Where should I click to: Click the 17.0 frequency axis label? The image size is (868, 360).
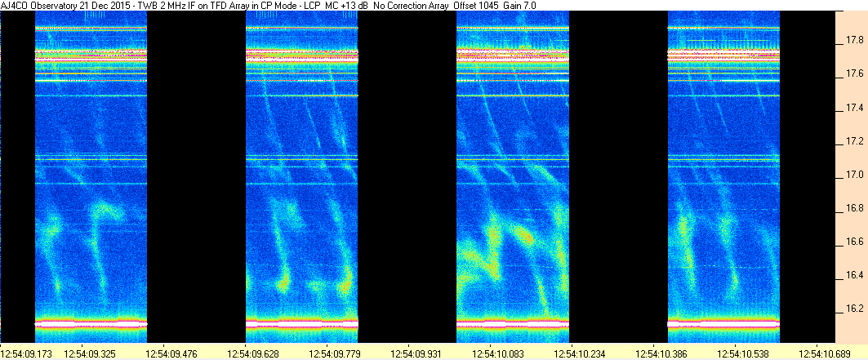tap(853, 176)
